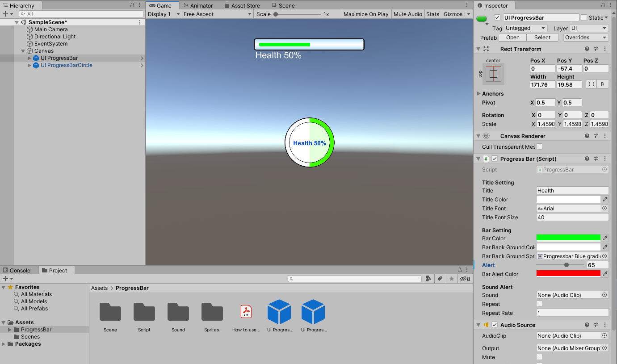
Task: Toggle the Audio Source component checkbox
Action: 495,325
